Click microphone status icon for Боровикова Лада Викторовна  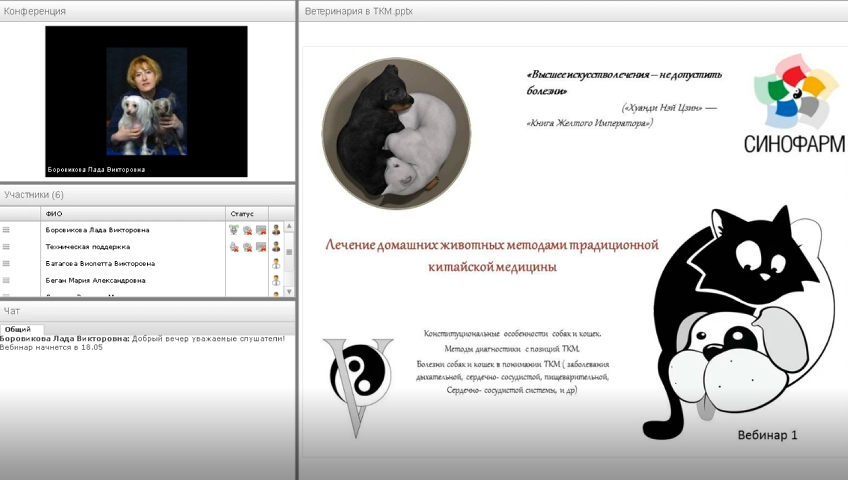(x=234, y=230)
